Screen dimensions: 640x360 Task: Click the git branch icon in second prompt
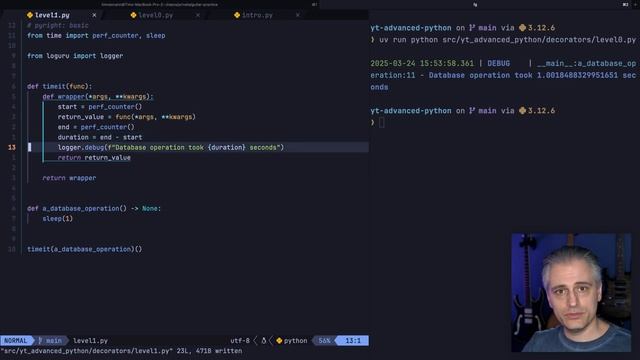click(x=472, y=111)
